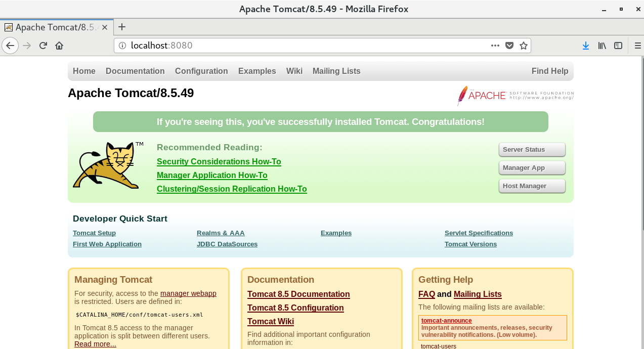Open the FAQ link

click(x=426, y=294)
